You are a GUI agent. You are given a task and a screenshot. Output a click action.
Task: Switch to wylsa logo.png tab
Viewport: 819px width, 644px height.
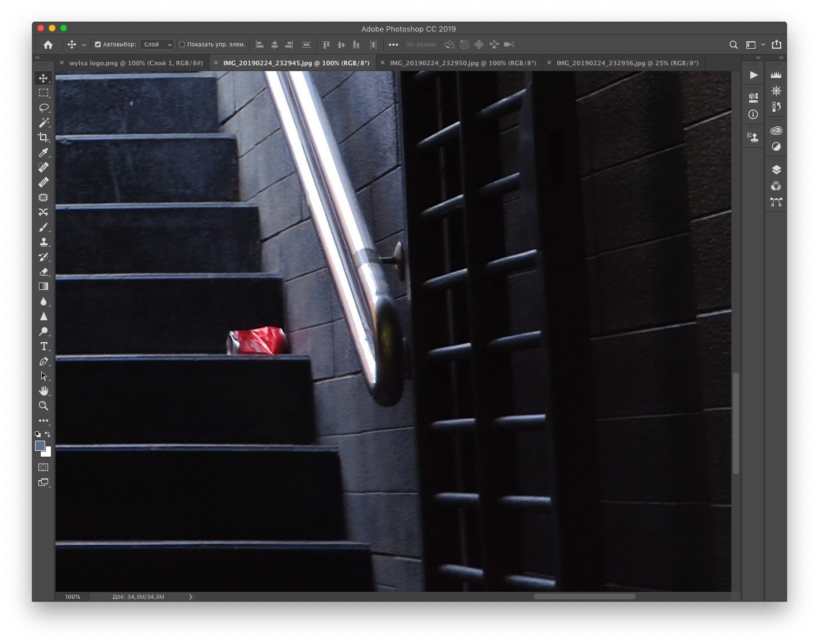point(136,63)
